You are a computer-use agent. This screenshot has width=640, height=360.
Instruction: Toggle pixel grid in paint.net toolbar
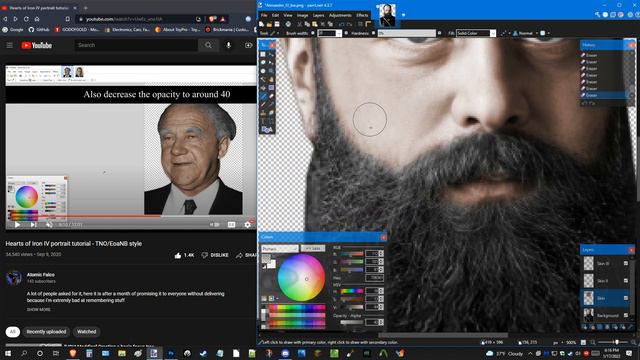click(x=360, y=24)
